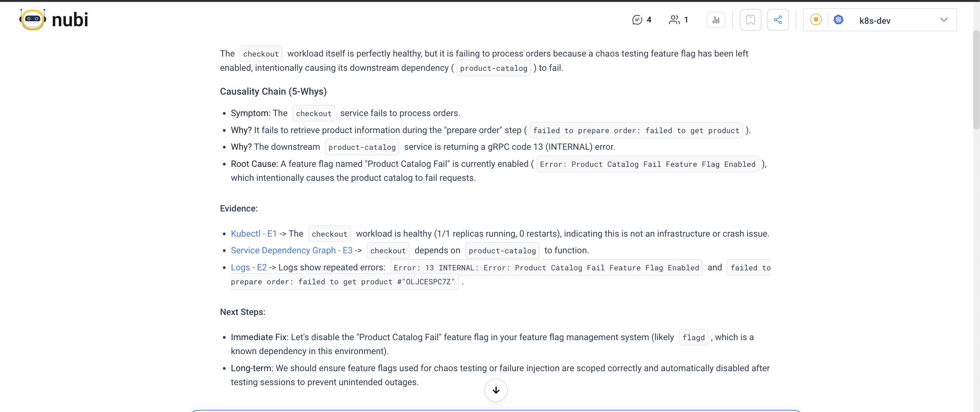
Task: Click the 'flagd' code snippet
Action: [x=693, y=337]
